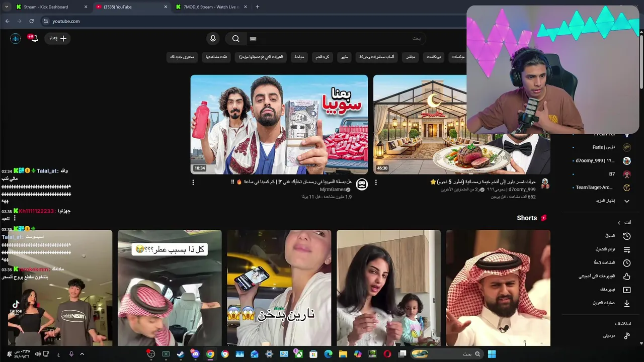Click the Windows taskbar search box

tap(447, 354)
